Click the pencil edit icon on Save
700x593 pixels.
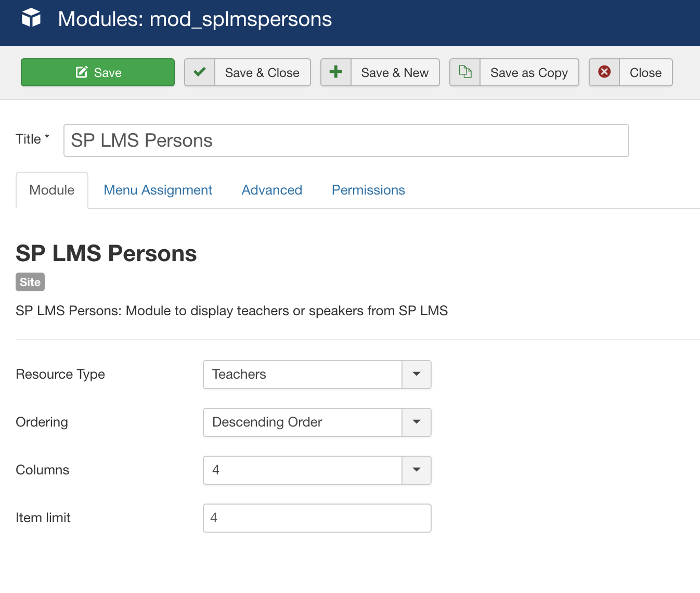[82, 72]
